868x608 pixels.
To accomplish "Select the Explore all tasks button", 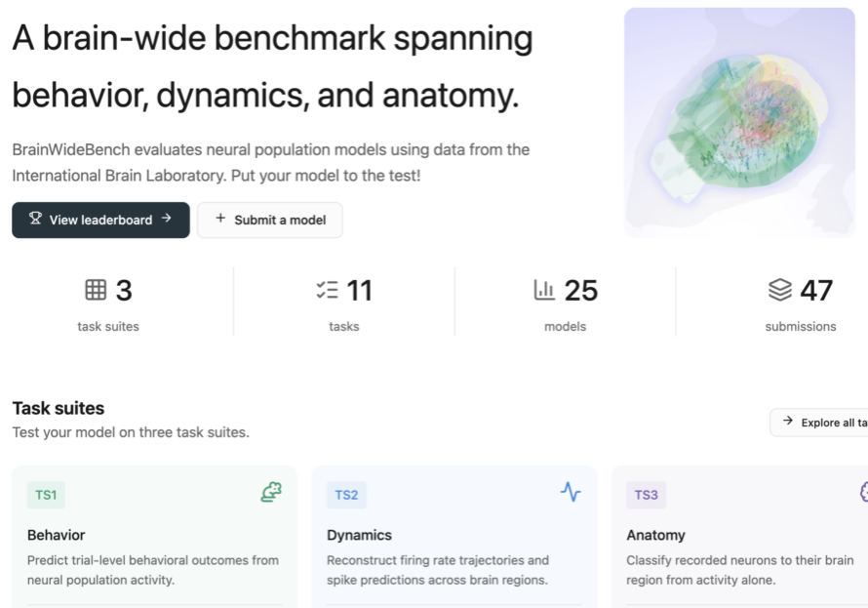I will (818, 423).
